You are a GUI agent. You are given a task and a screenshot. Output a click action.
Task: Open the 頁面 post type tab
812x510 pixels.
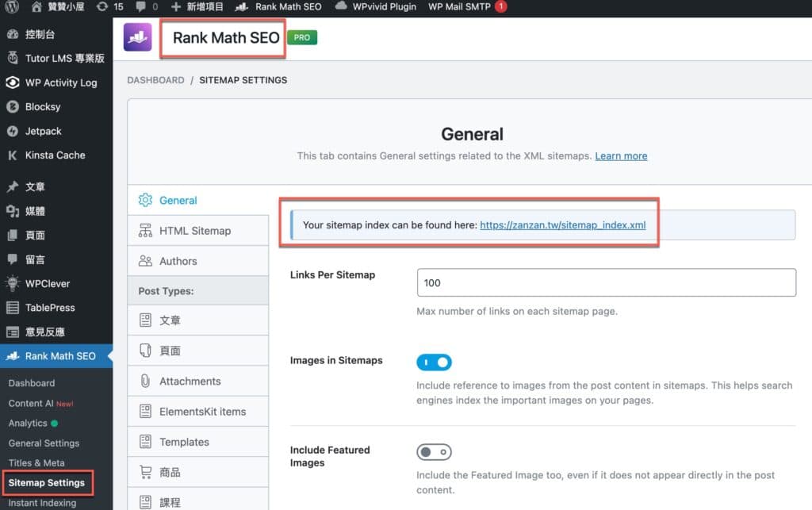tap(197, 351)
